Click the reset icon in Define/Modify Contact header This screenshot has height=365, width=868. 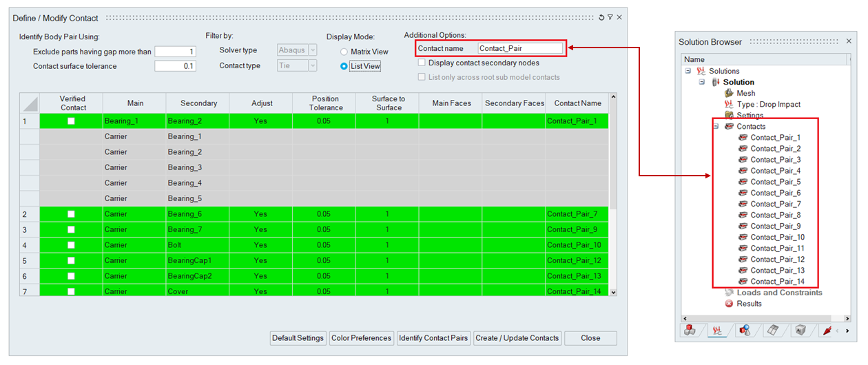601,18
